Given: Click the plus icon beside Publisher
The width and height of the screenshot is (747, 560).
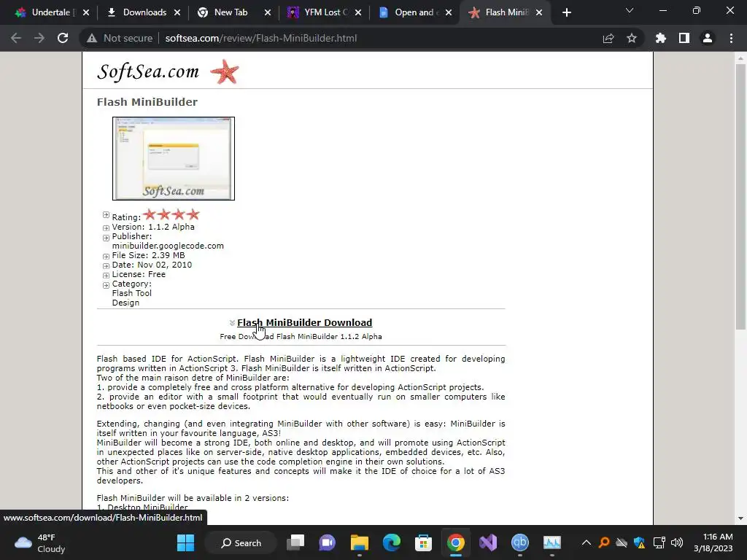Looking at the screenshot, I should [x=107, y=238].
